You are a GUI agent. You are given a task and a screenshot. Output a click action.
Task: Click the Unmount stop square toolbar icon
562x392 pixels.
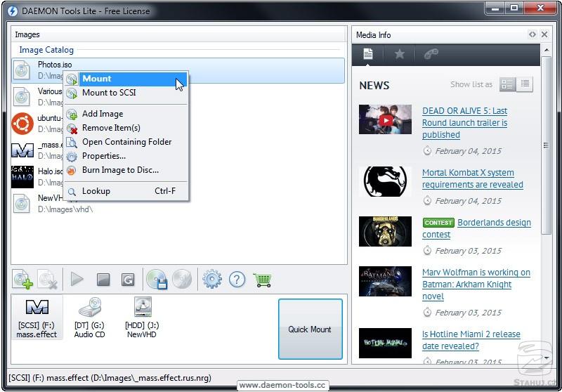coord(103,280)
